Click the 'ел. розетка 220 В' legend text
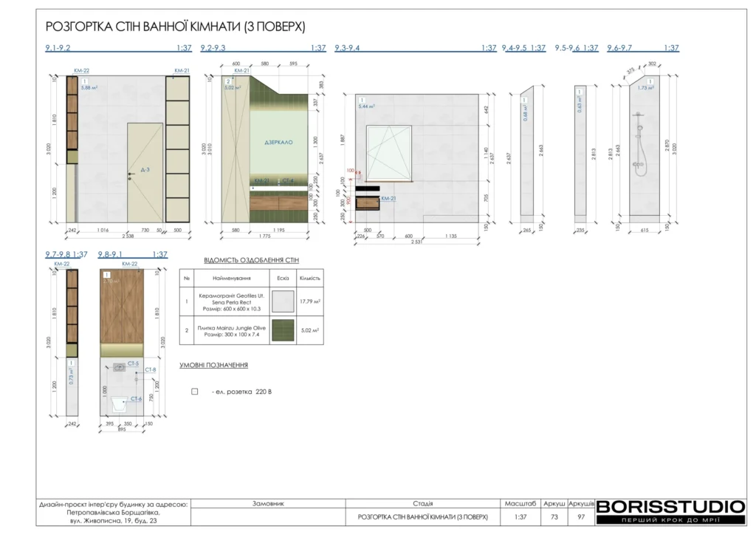Image resolution: width=756 pixels, height=535 pixels. (241, 392)
